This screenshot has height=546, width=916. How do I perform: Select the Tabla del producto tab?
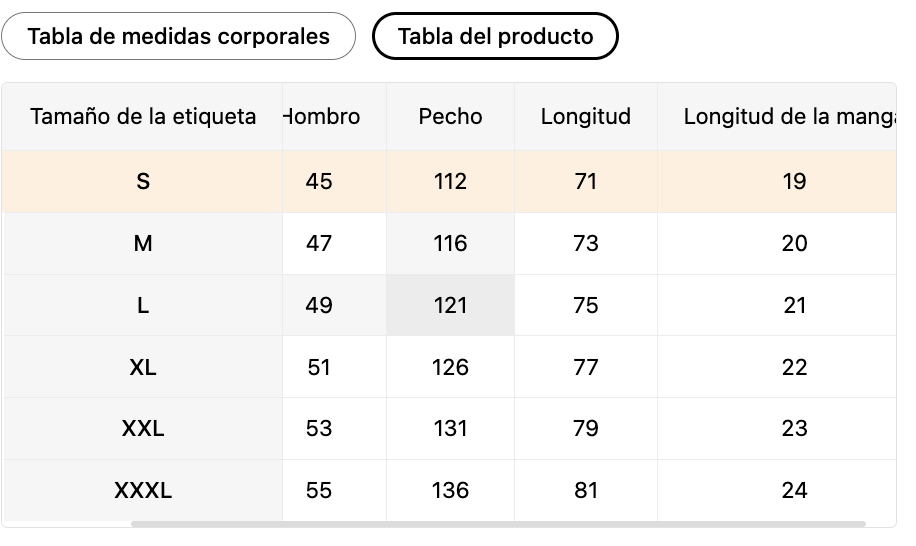[495, 37]
